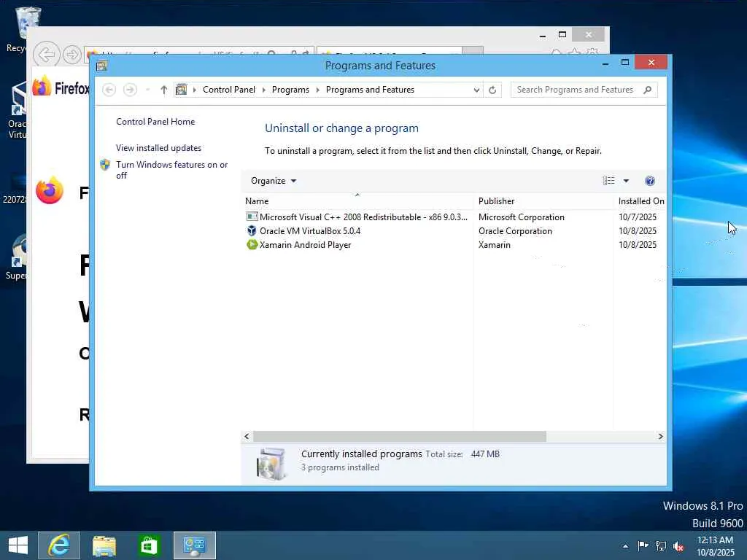Maximize the Internet Explorer window

point(562,35)
